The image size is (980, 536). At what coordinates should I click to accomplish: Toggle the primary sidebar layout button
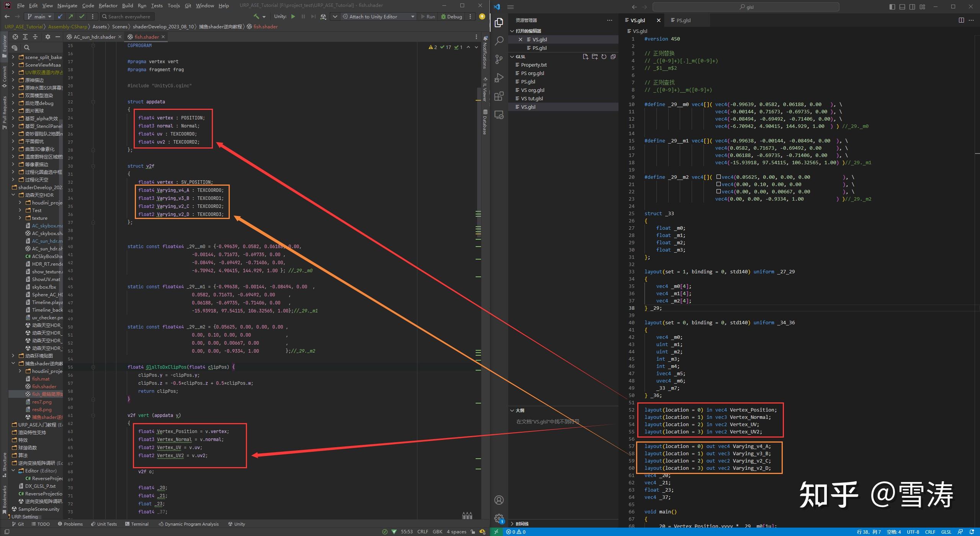tap(892, 7)
